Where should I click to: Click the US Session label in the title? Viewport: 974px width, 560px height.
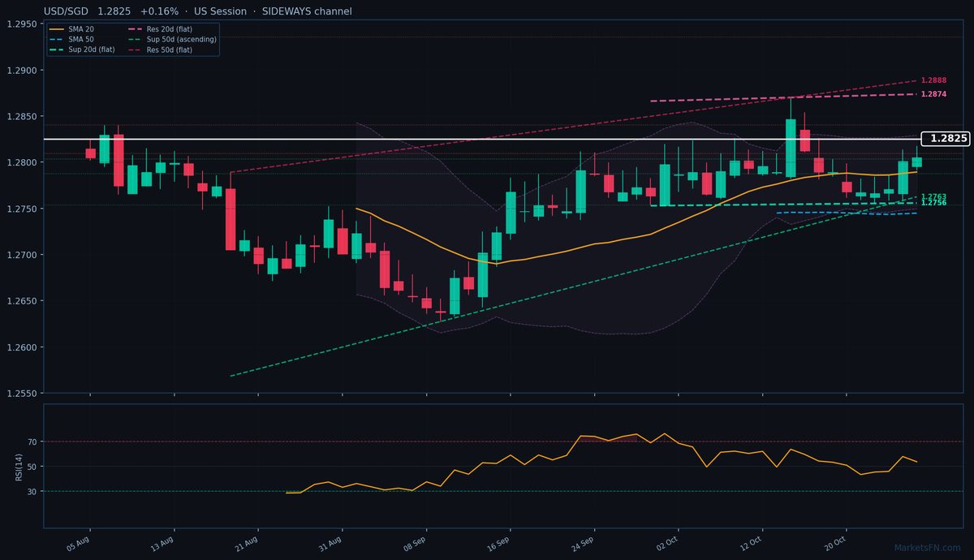222,11
